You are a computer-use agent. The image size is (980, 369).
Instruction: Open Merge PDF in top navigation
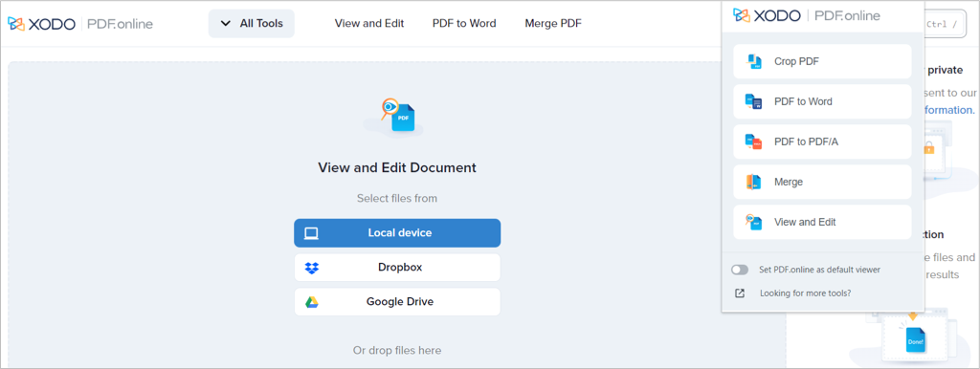click(553, 24)
